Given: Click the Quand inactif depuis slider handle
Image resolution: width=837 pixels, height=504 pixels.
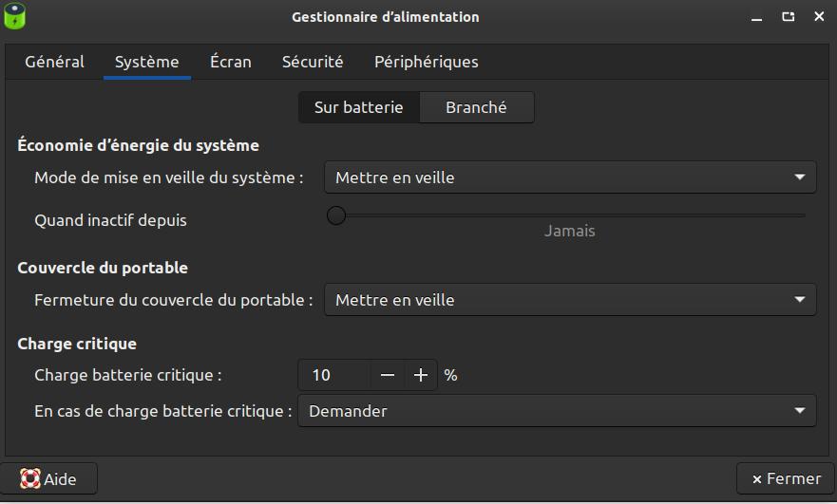Looking at the screenshot, I should [x=336, y=215].
